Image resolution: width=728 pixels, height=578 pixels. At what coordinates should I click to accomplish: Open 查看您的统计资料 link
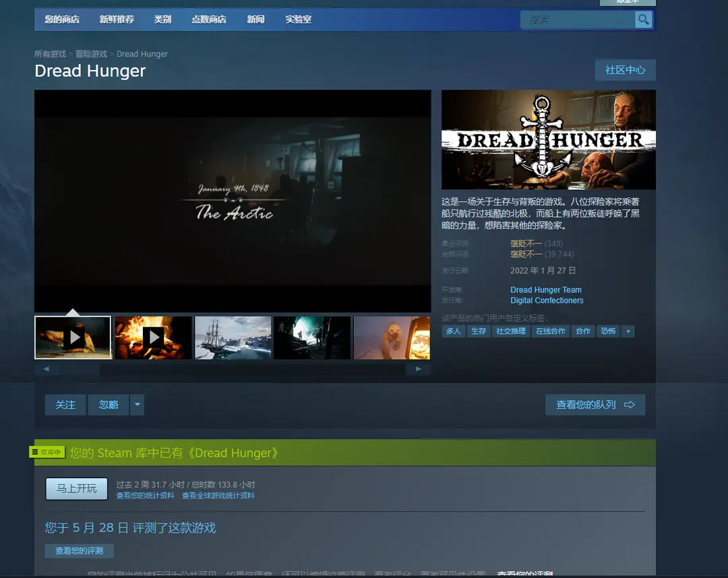point(146,496)
